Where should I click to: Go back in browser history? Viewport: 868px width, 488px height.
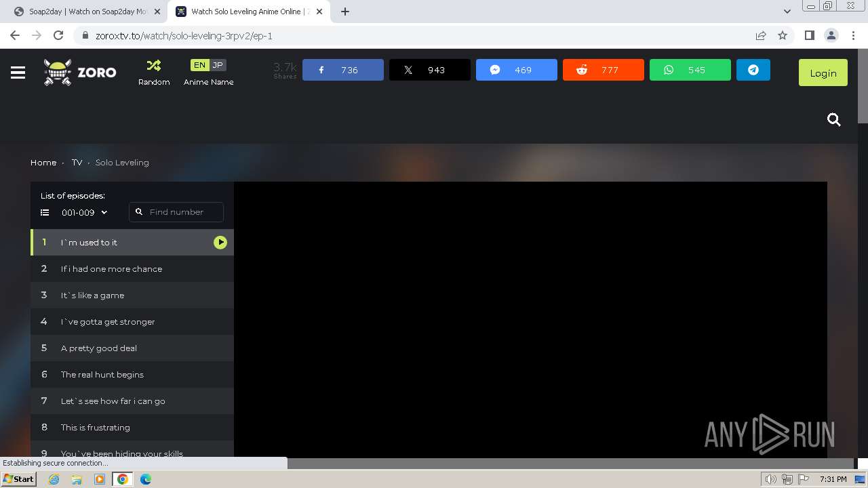click(15, 35)
